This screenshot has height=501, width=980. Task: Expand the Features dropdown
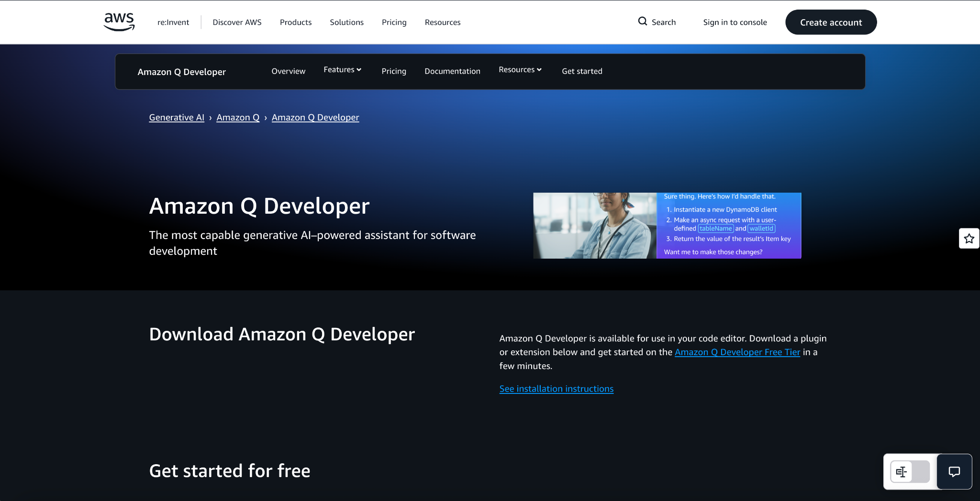[x=343, y=70]
